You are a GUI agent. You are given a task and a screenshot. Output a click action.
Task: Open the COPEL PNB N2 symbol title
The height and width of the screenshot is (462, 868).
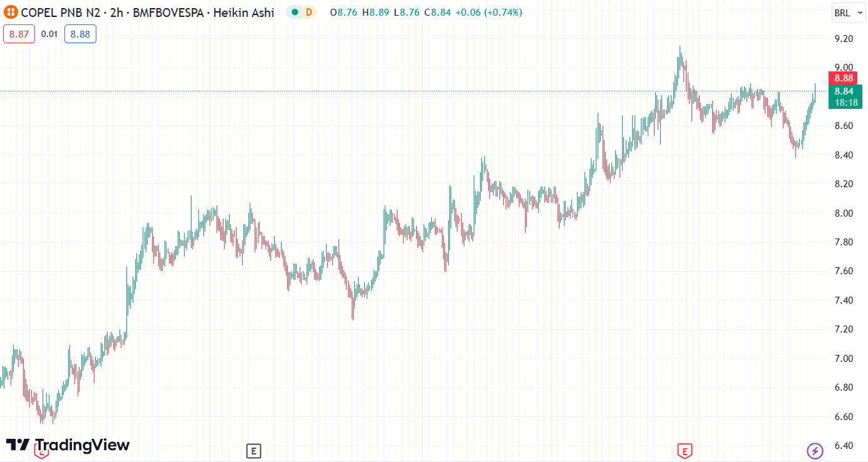coord(61,12)
